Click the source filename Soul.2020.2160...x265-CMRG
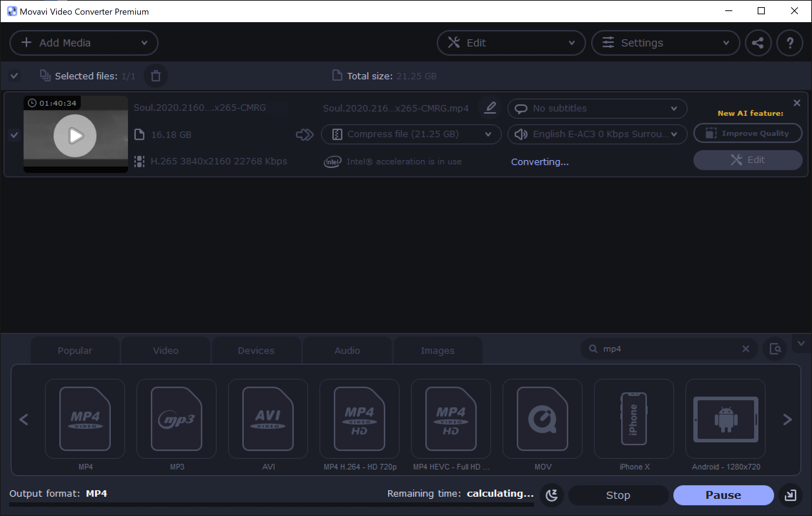 coord(200,108)
